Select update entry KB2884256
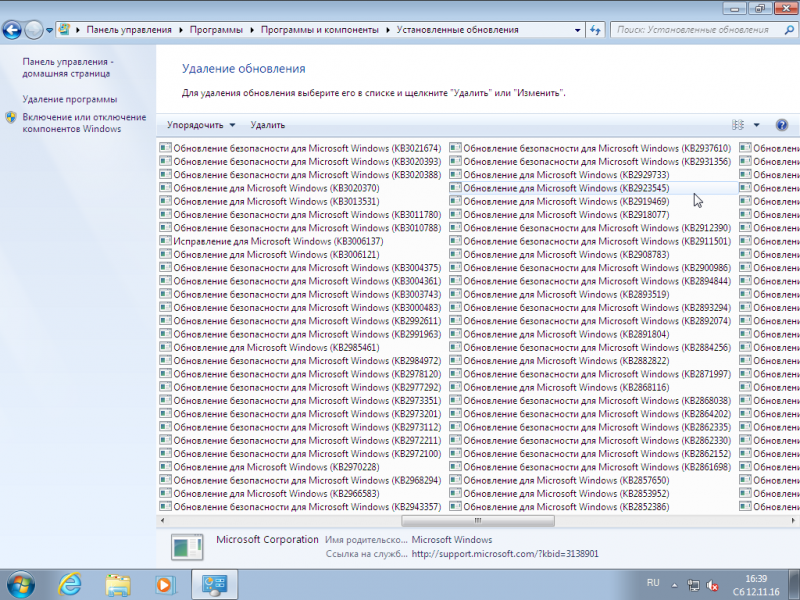Image resolution: width=800 pixels, height=600 pixels. (590, 347)
